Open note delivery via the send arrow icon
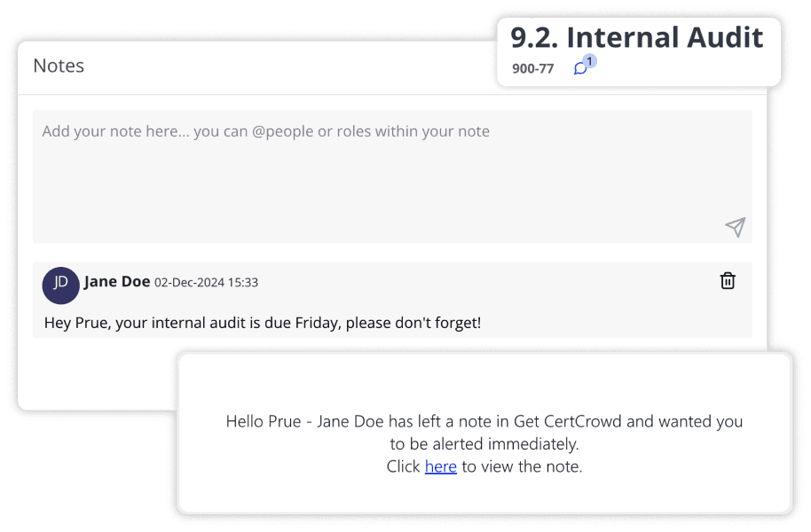Image resolution: width=811 pixels, height=532 pixels. pyautogui.click(x=735, y=227)
